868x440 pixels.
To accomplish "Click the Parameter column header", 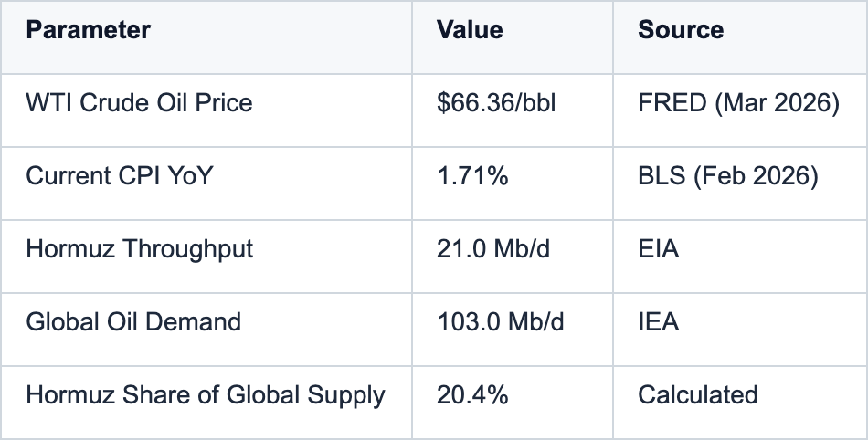I will tap(88, 30).
